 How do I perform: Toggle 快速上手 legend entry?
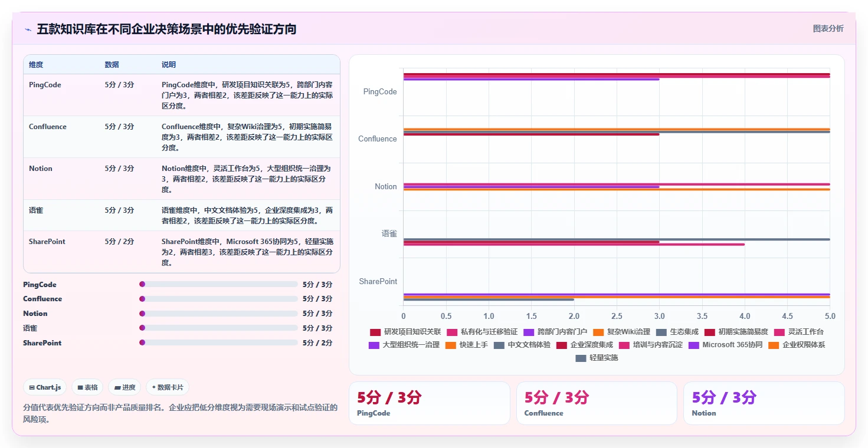pos(467,345)
